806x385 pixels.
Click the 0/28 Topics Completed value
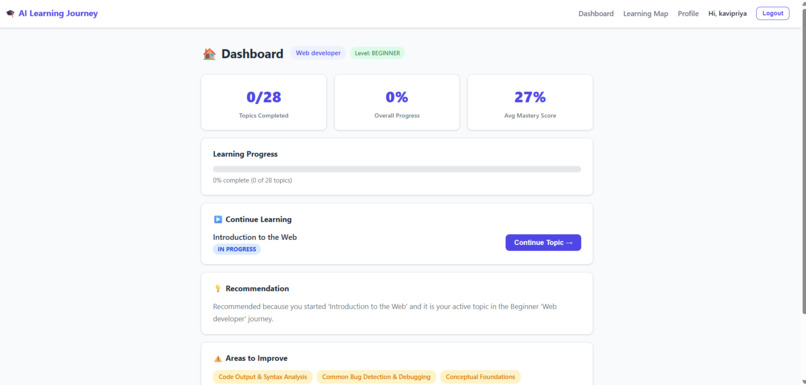(264, 97)
